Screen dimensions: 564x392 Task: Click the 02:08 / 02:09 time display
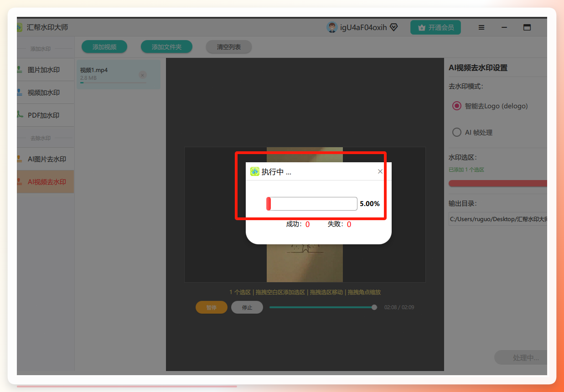[x=399, y=307]
